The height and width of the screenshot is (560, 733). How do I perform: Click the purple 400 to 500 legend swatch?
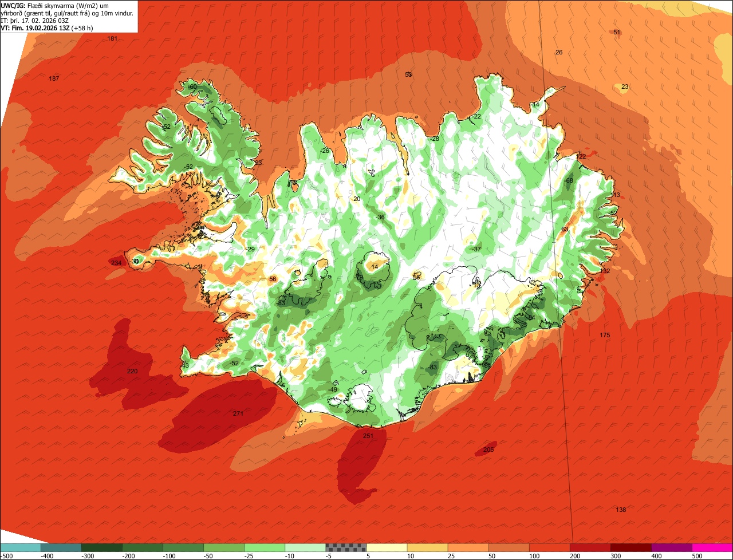click(671, 547)
